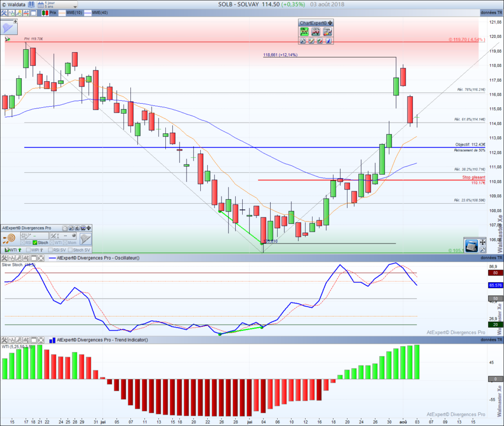Open oscillator panel settings tools icon
This screenshot has width=504, height=426.
point(4,258)
